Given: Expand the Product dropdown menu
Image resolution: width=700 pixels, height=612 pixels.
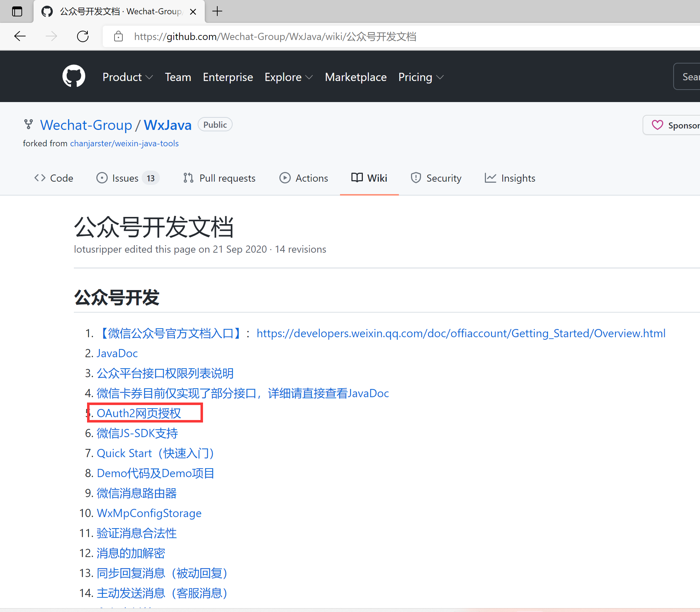Looking at the screenshot, I should coord(128,77).
